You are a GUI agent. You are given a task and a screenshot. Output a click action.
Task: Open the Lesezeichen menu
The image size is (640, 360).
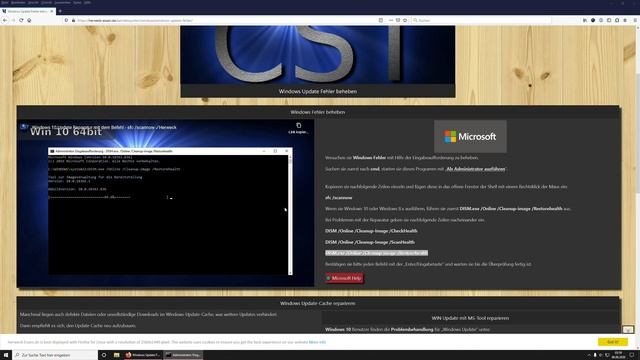pos(62,2)
